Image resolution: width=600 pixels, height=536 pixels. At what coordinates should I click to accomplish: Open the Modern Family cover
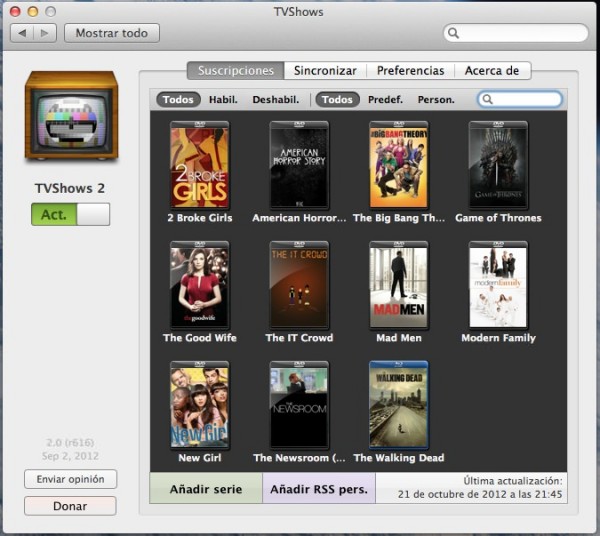498,285
